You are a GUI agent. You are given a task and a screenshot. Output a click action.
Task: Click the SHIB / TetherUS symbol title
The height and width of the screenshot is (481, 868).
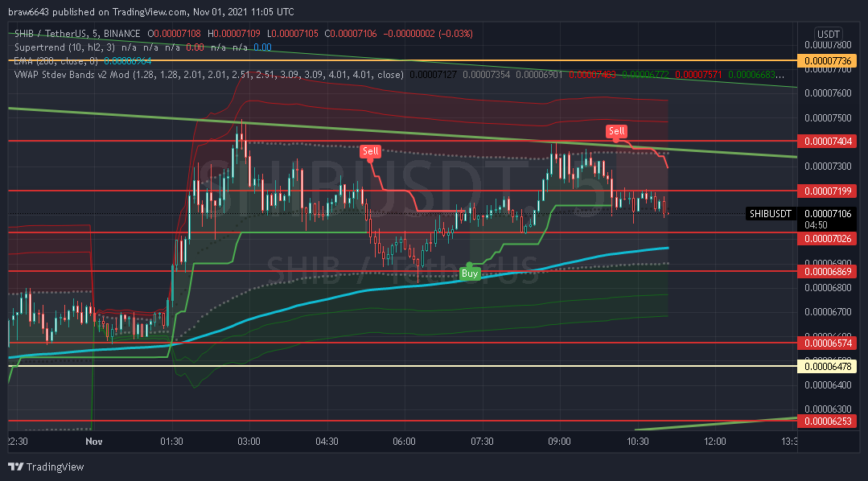(77, 34)
